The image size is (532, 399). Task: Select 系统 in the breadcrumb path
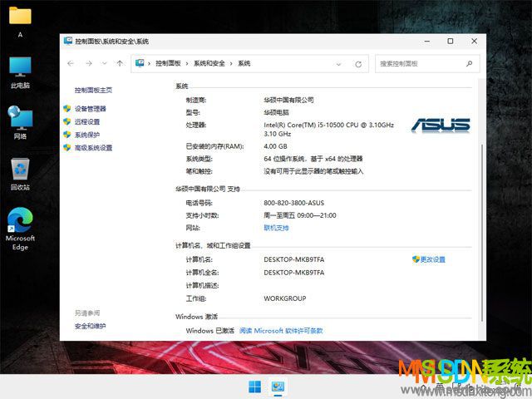tap(244, 63)
